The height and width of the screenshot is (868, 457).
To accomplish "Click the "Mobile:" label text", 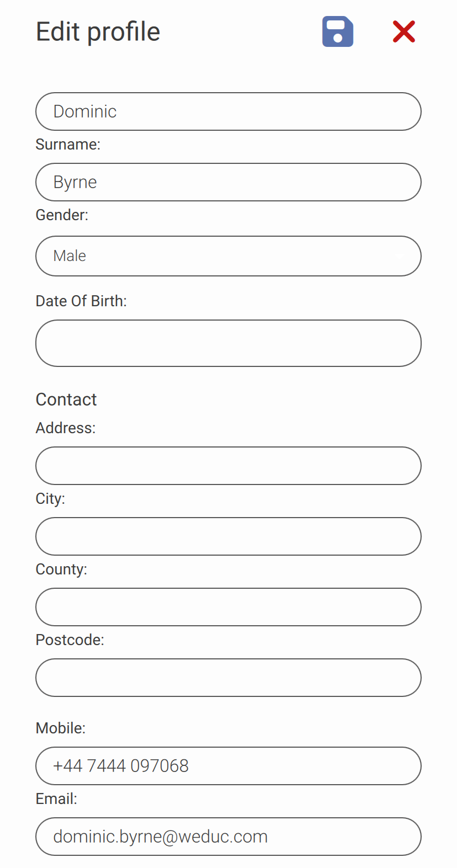I will tap(61, 728).
